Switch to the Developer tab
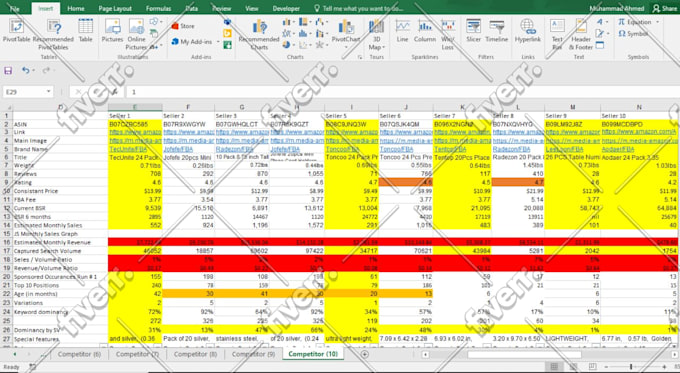The height and width of the screenshot is (373, 680). tap(286, 8)
